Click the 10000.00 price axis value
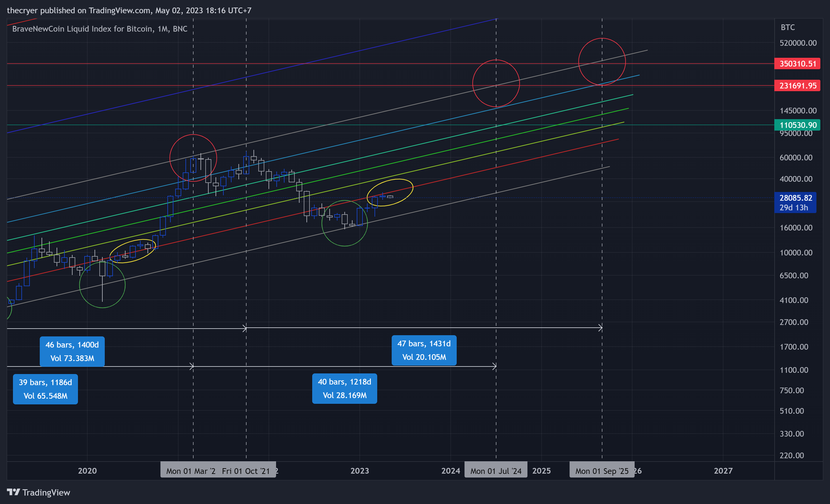 (x=796, y=252)
